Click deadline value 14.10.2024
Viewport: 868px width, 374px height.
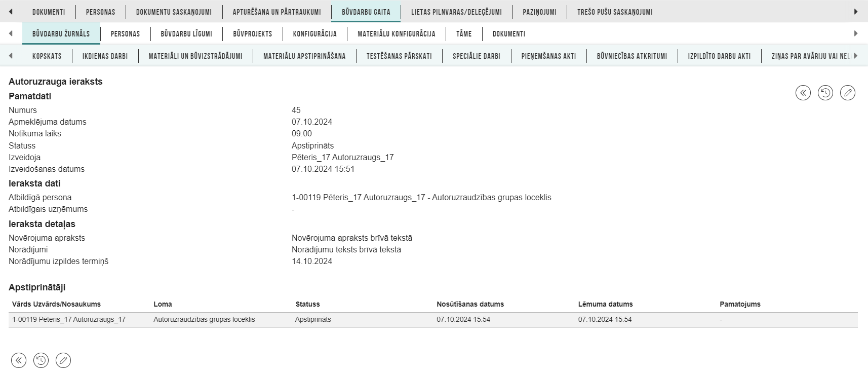tap(312, 261)
